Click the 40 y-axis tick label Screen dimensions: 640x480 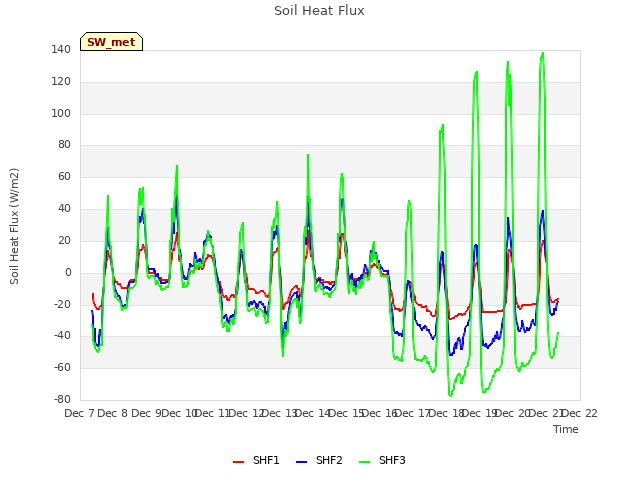(64, 209)
